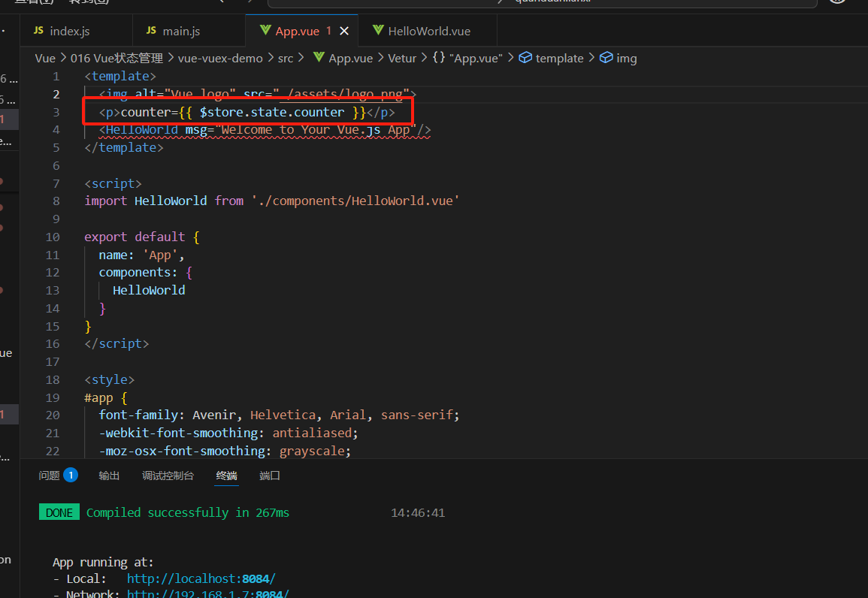Click the cube icon beside template breadcrumb
The image size is (868, 598).
click(525, 58)
